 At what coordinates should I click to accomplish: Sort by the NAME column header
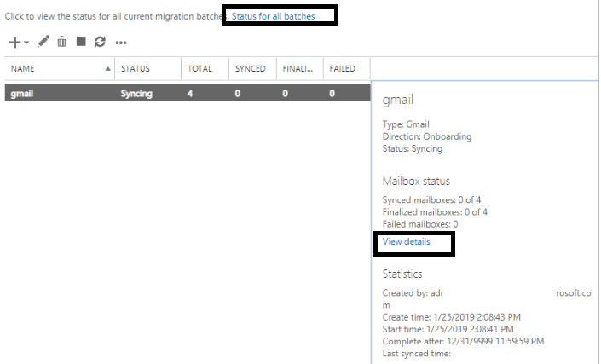coord(60,68)
